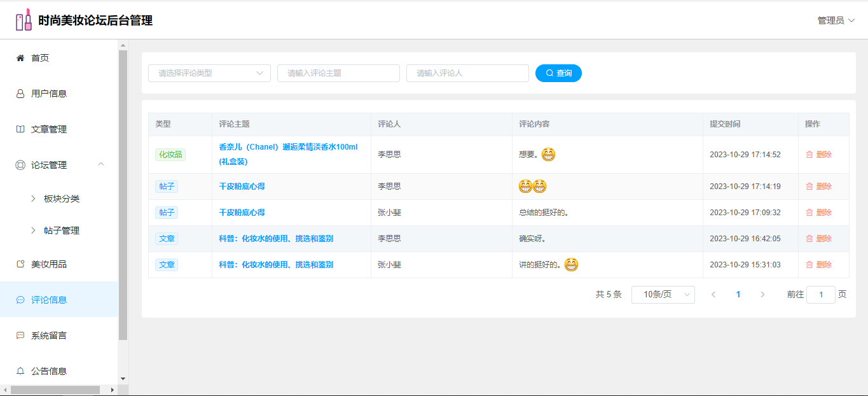Open the 10条/页 page size selector
The width and height of the screenshot is (868, 396).
coord(663,295)
